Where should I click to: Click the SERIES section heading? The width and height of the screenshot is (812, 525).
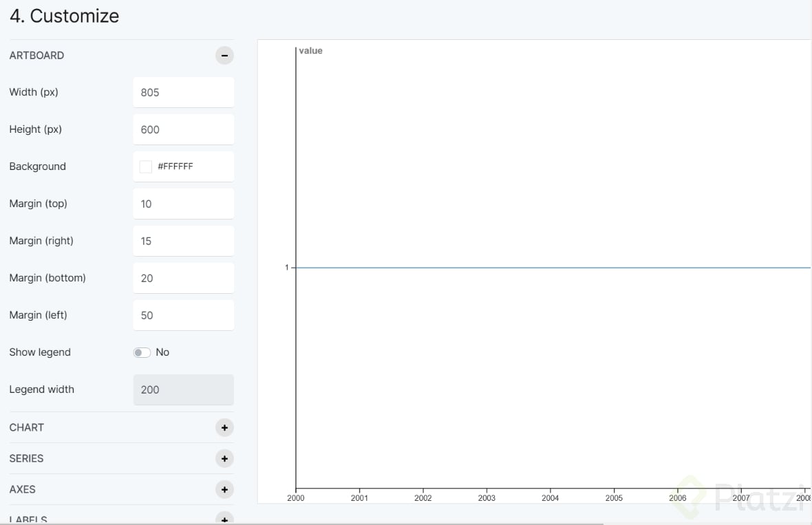(x=26, y=459)
